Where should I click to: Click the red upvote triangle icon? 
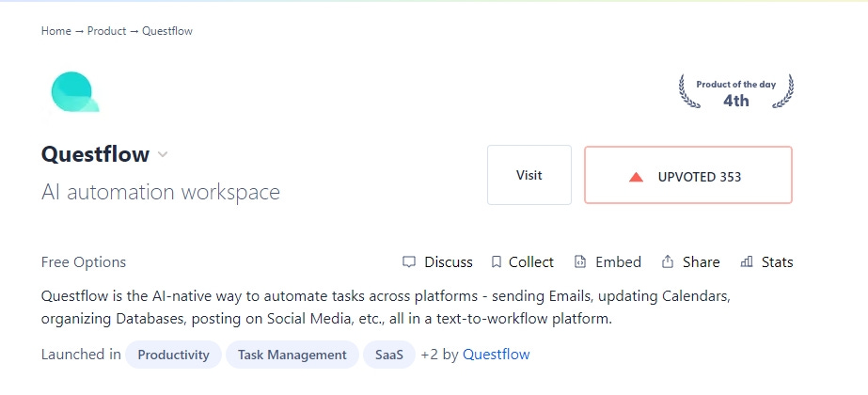(x=636, y=177)
